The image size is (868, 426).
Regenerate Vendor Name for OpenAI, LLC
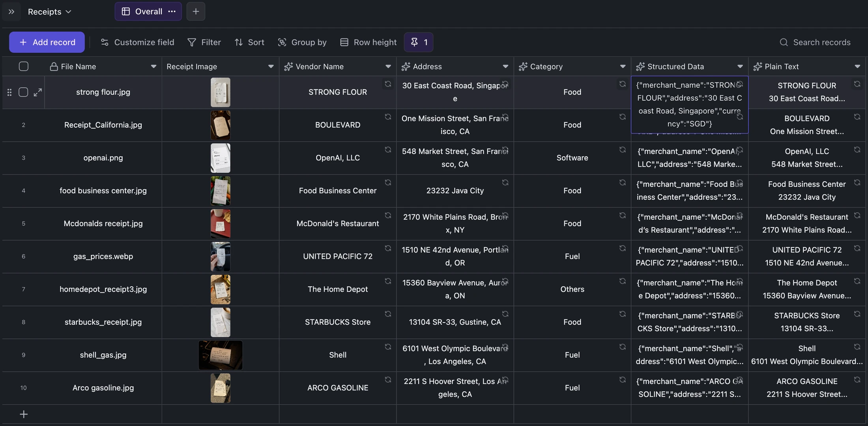(x=388, y=150)
